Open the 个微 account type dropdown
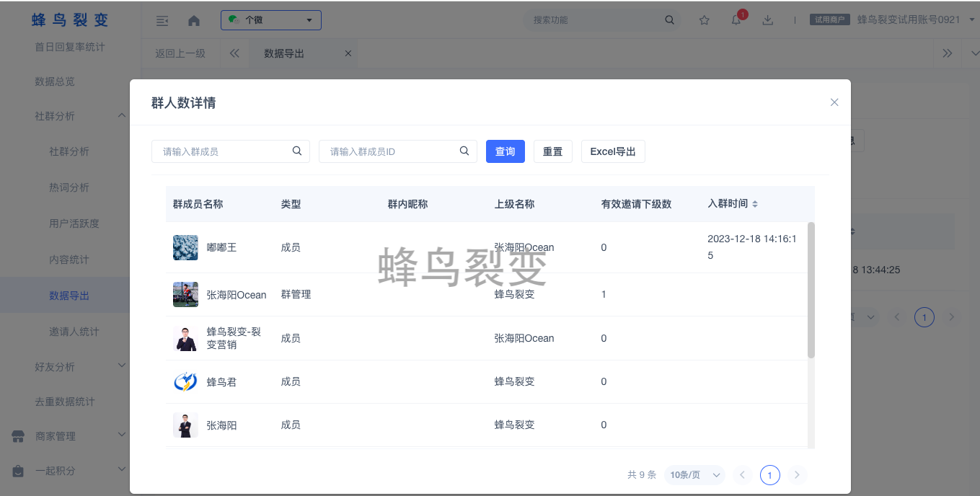 pyautogui.click(x=271, y=20)
